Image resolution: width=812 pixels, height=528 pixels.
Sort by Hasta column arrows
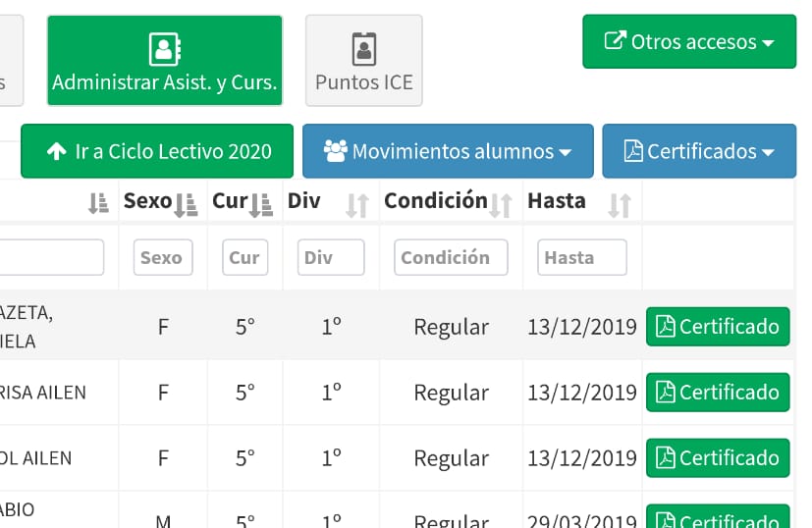click(619, 204)
